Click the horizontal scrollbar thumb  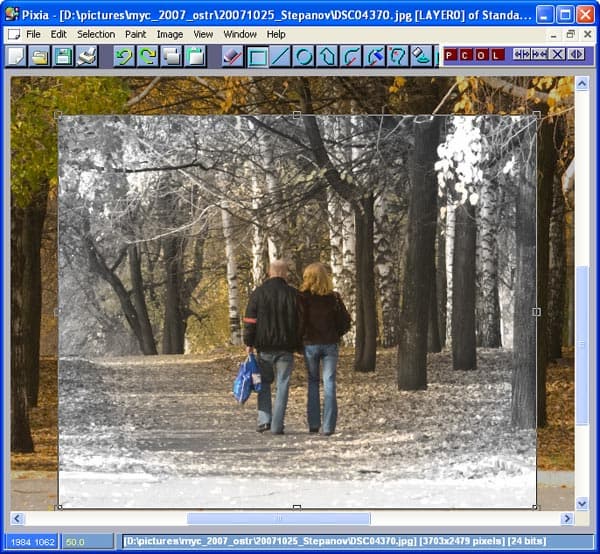click(x=279, y=519)
